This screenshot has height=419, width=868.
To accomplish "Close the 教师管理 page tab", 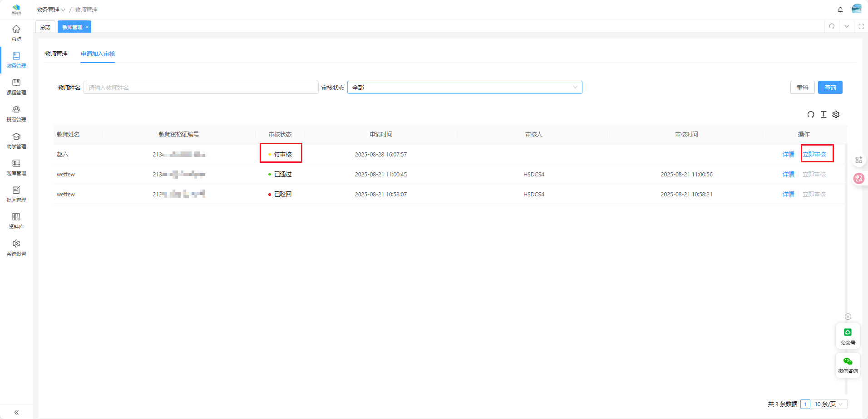I will (87, 27).
